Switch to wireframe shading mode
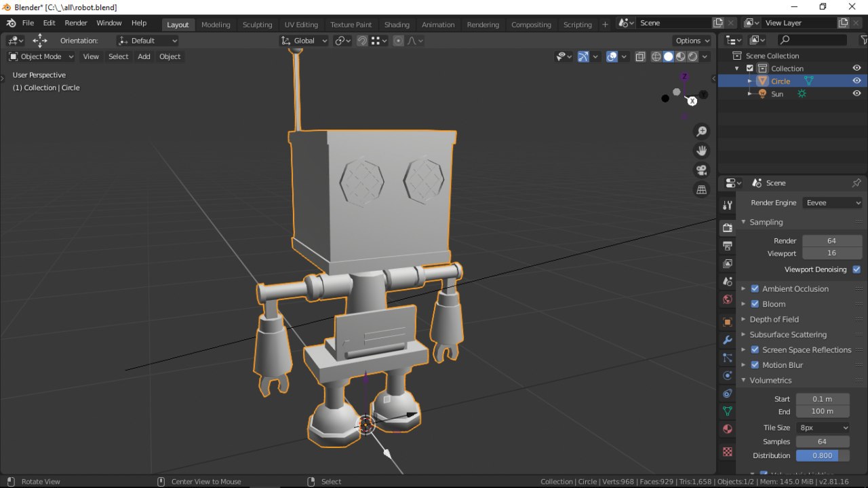 click(x=656, y=56)
